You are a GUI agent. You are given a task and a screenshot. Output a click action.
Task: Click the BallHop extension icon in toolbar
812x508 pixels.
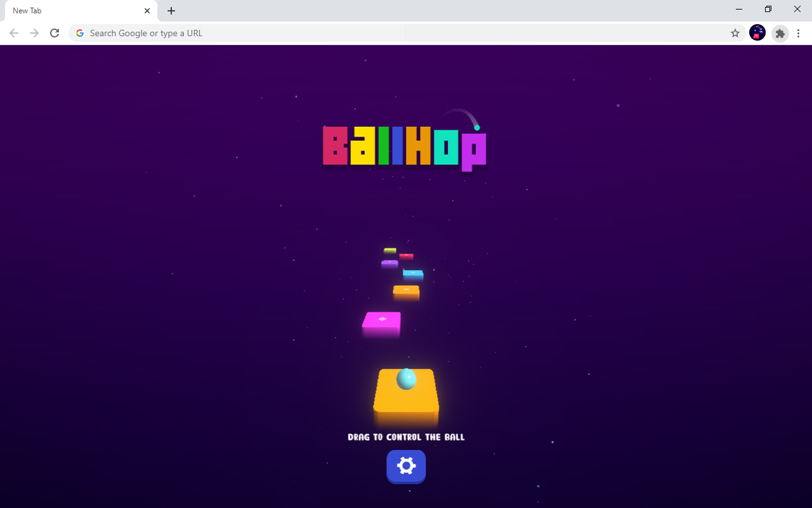coord(757,33)
